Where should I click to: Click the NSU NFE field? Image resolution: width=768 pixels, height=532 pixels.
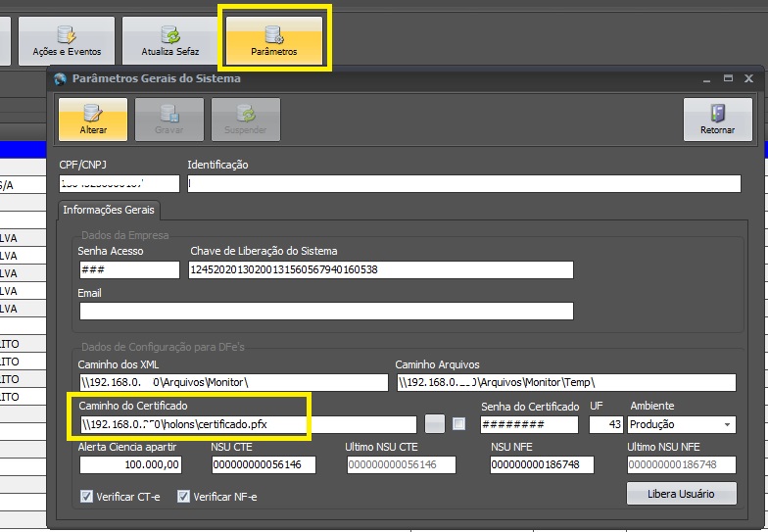click(x=543, y=464)
